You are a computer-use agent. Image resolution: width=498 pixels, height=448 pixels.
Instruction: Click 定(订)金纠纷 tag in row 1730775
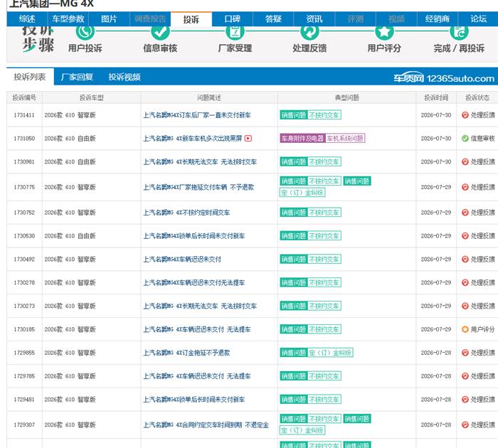click(x=302, y=193)
